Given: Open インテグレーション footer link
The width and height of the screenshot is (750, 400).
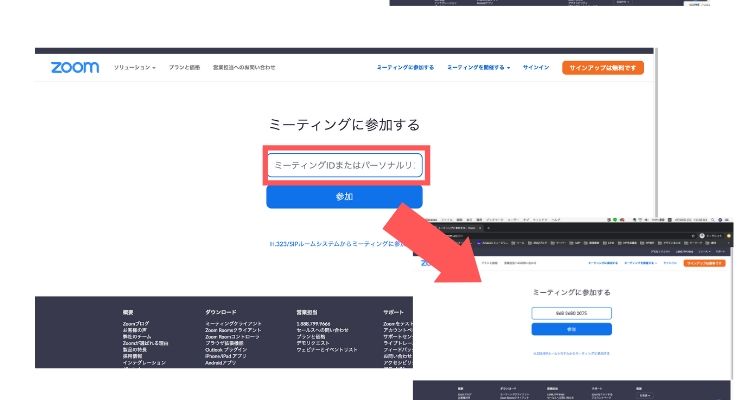Looking at the screenshot, I should click(x=144, y=363).
